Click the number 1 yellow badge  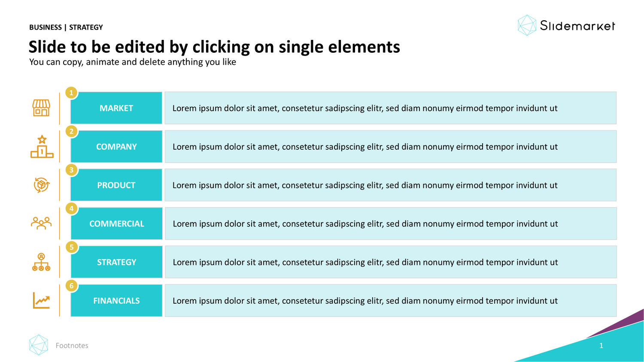[71, 93]
